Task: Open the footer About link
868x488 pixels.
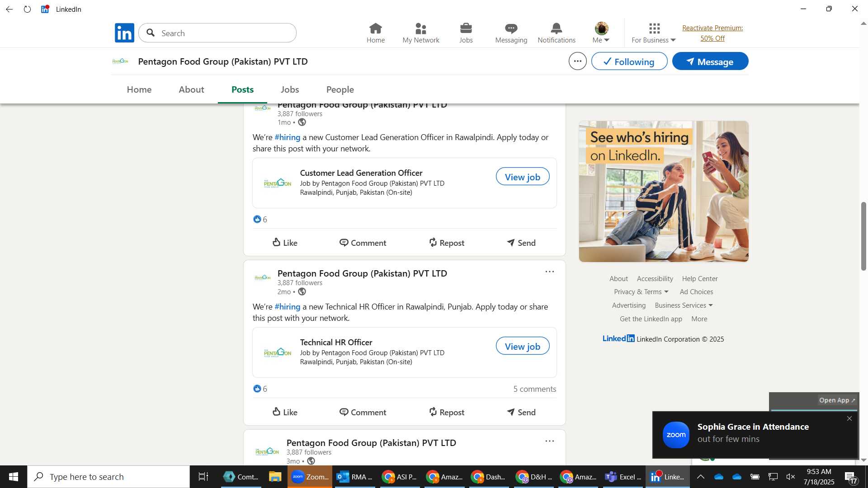Action: coord(618,279)
